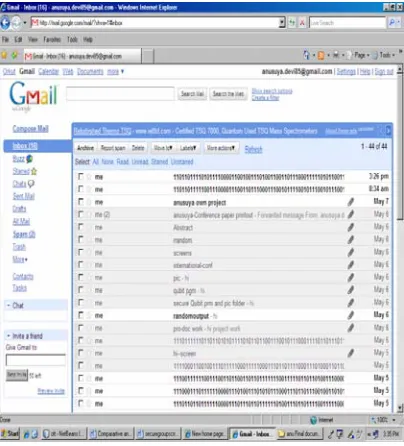Viewport: 404px width, 446px height.
Task: Select the 'Abstract' email checkbox
Action: click(81, 227)
